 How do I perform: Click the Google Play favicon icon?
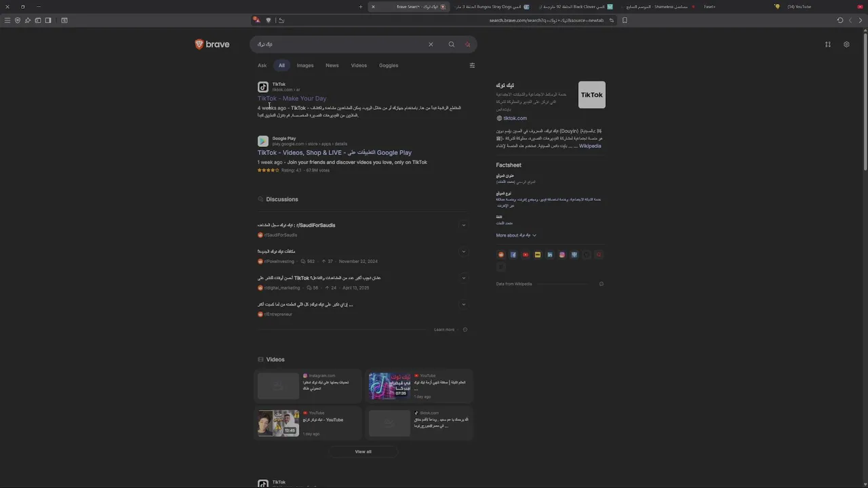[262, 141]
